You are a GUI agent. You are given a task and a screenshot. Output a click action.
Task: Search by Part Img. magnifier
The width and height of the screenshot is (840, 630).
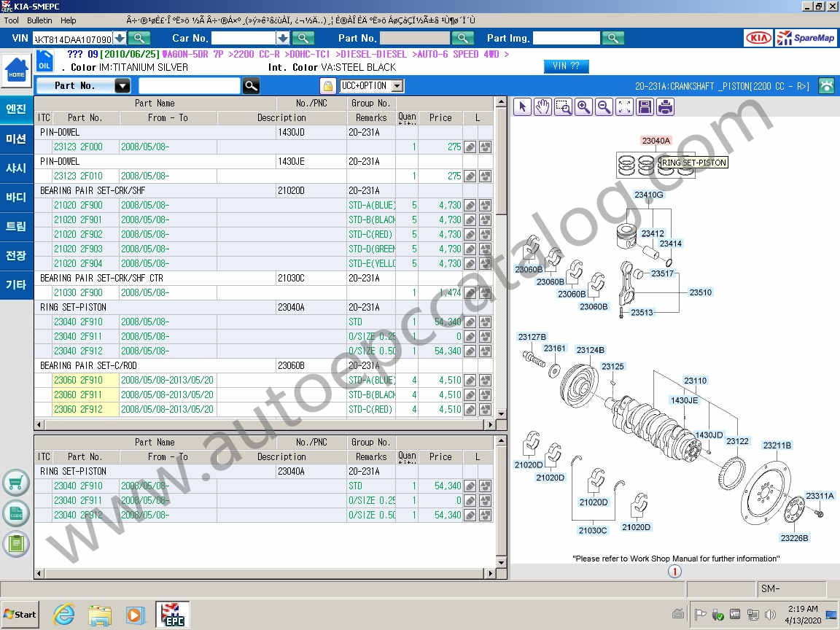[x=612, y=38]
